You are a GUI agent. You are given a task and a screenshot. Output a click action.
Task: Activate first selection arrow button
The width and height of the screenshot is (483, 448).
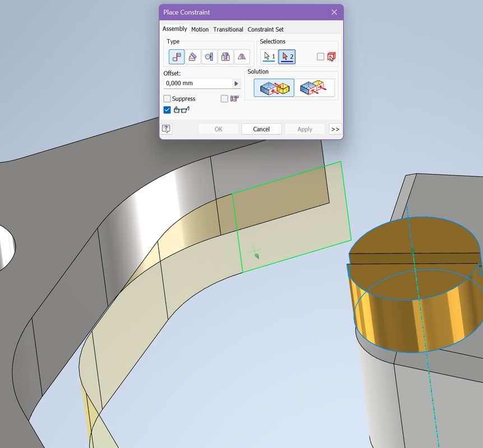[269, 57]
